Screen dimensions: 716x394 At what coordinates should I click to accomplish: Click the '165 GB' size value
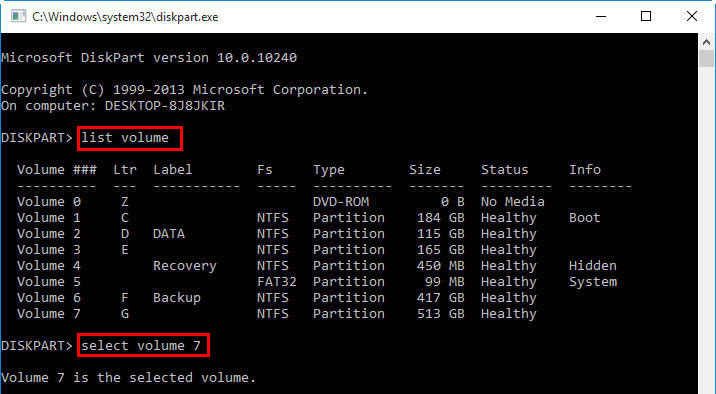[x=441, y=250]
